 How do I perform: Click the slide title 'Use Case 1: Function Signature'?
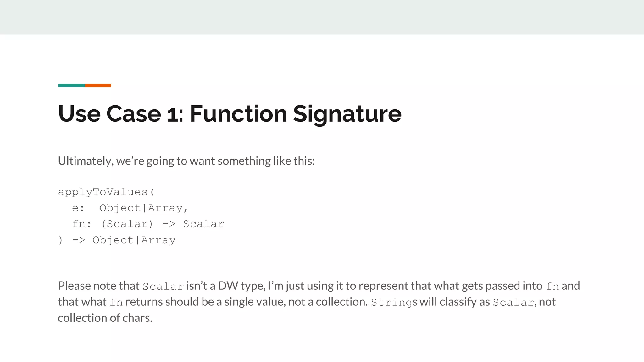click(x=230, y=113)
